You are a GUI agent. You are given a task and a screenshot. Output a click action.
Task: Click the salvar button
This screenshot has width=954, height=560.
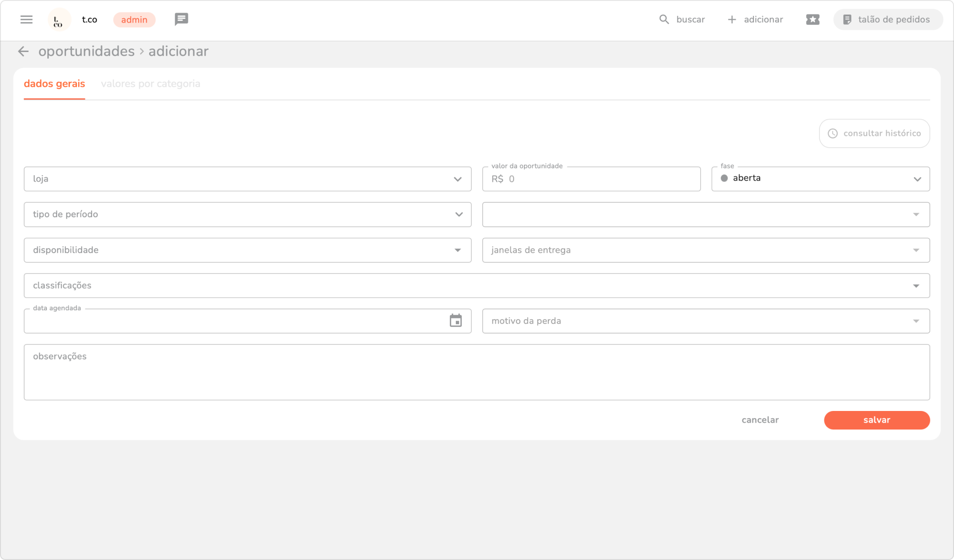coord(876,420)
